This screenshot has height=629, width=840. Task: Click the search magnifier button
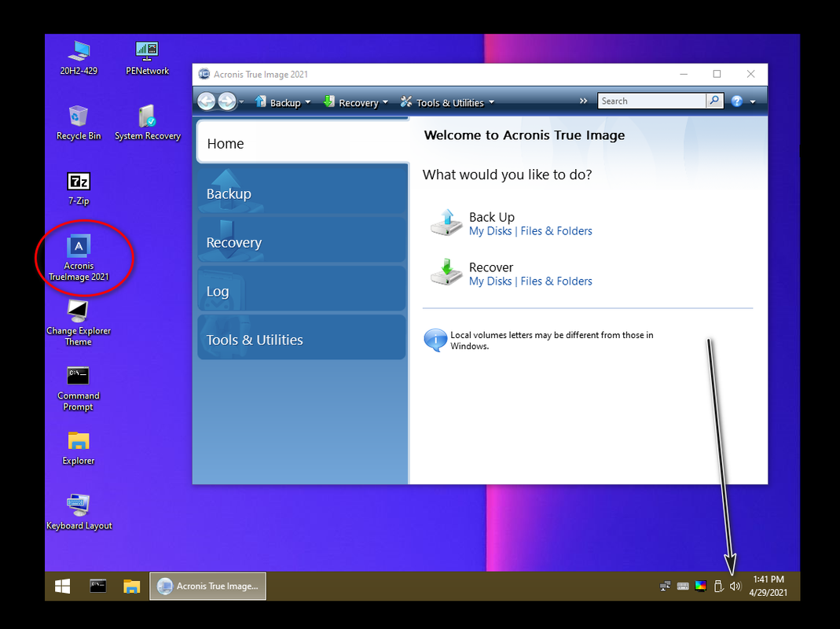pos(714,101)
